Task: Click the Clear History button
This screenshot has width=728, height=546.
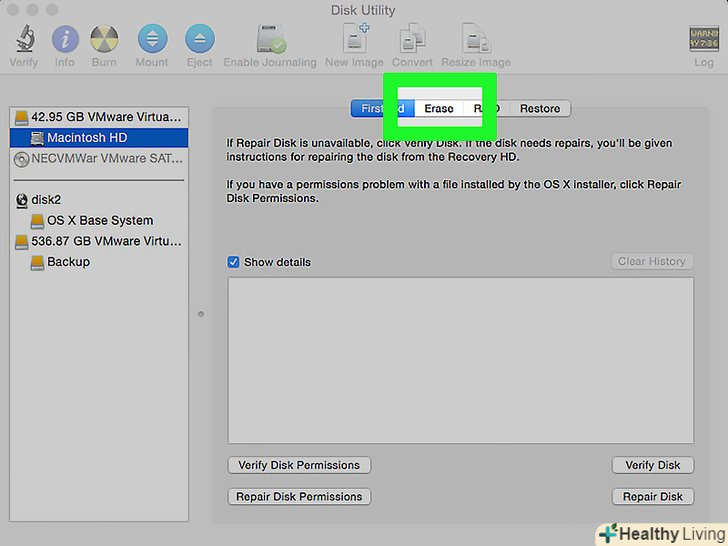Action: 652,261
